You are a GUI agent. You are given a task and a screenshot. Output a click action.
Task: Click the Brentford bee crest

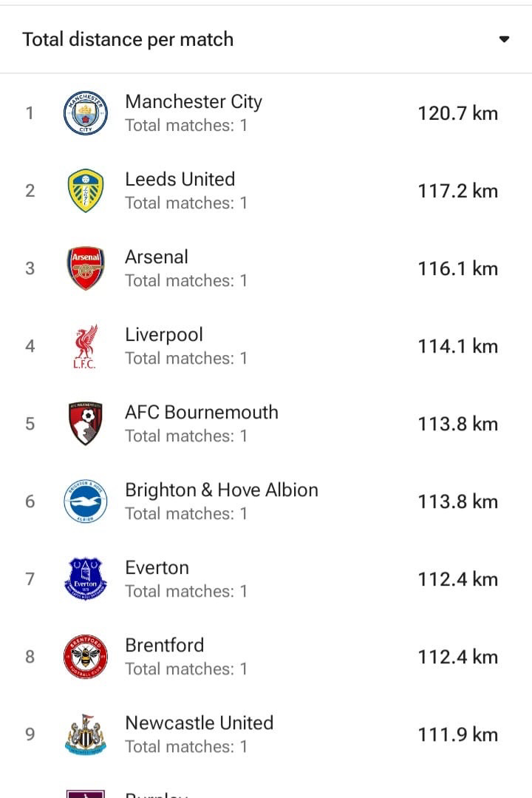tap(86, 657)
